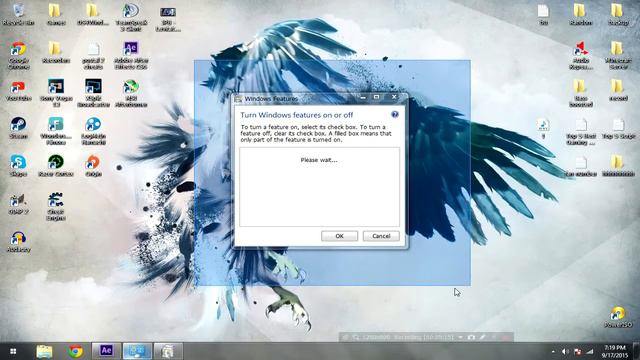This screenshot has width=640, height=360.
Task: Open the TeamSpeak 3 Client shortcut
Action: 131,17
